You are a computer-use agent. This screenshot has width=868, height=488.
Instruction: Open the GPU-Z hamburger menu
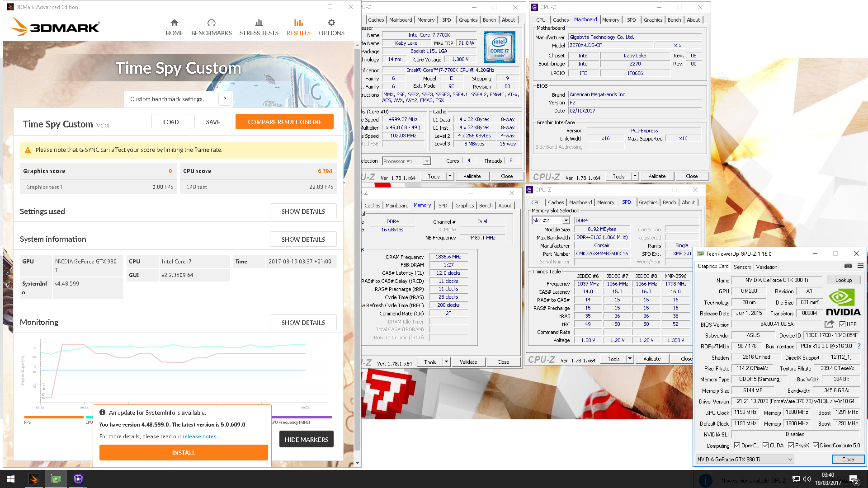(x=860, y=266)
